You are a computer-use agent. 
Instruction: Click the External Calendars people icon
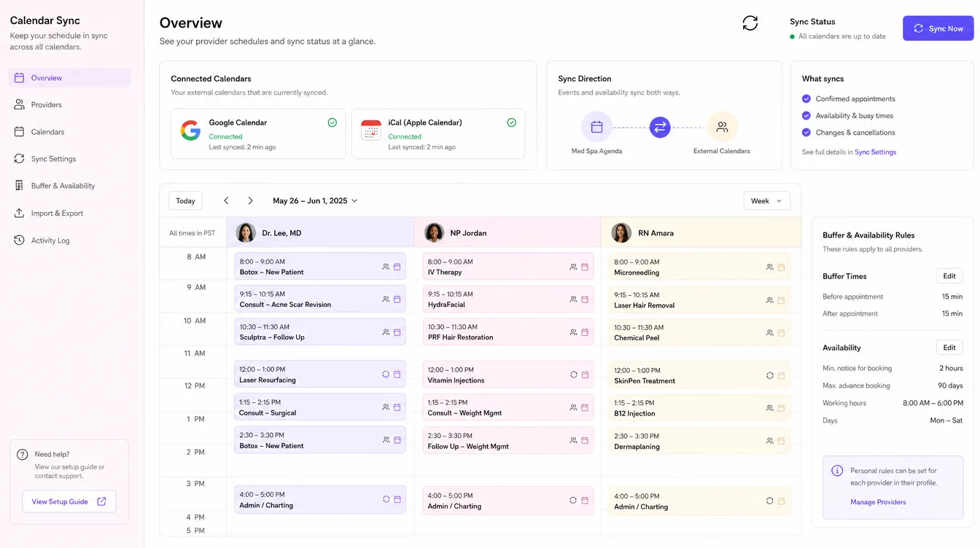click(722, 127)
